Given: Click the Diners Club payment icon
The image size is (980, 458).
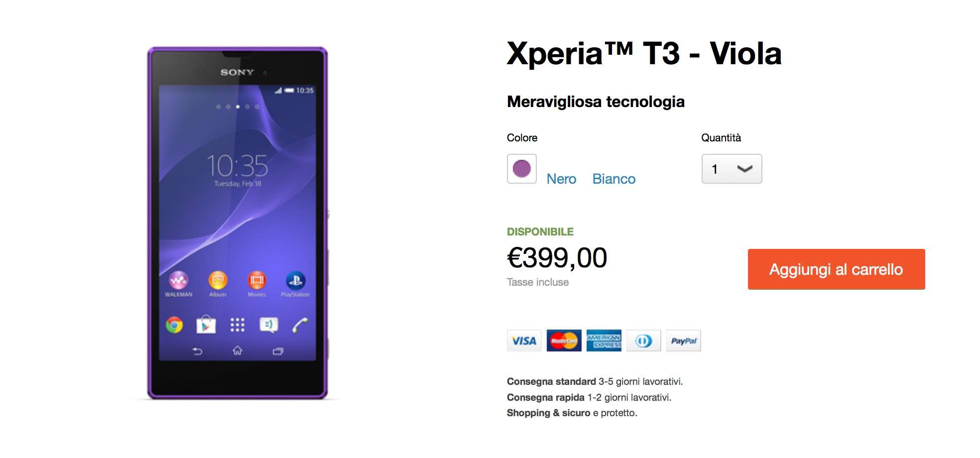Looking at the screenshot, I should pos(643,341).
